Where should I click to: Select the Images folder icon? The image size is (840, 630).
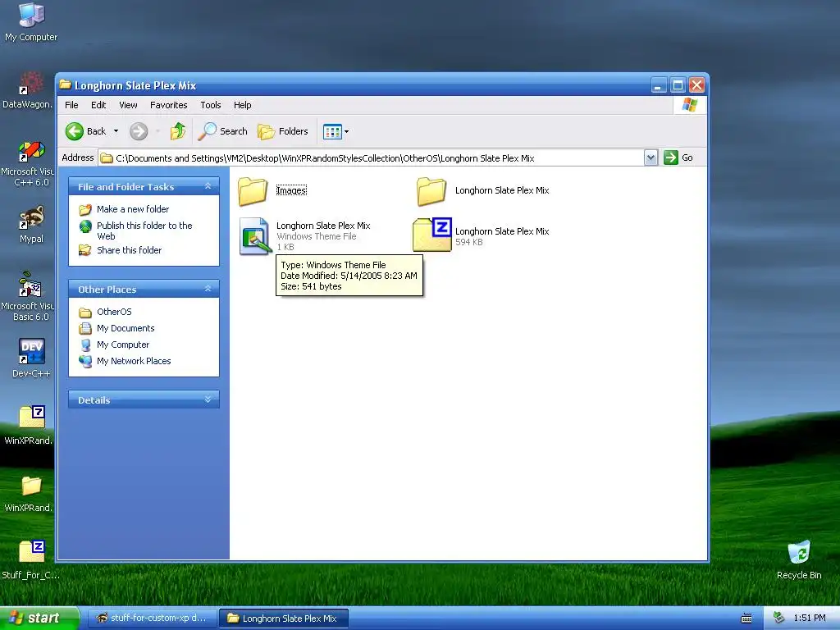click(x=253, y=191)
